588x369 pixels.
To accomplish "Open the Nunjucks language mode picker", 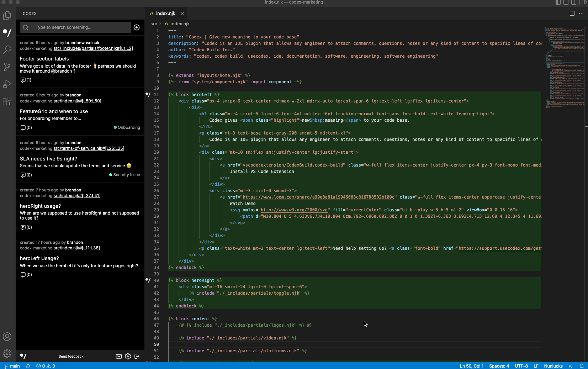I will point(553,366).
